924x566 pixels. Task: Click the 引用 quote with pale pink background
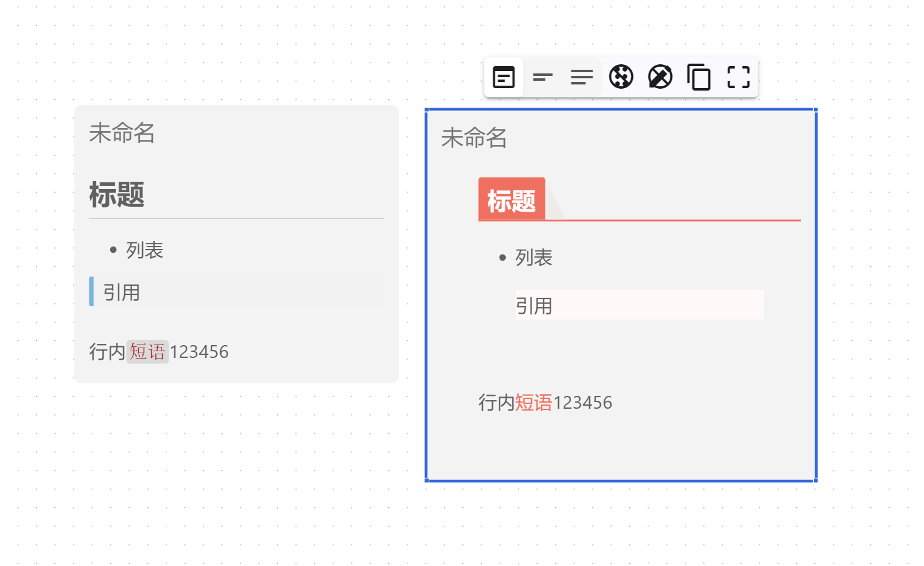533,305
